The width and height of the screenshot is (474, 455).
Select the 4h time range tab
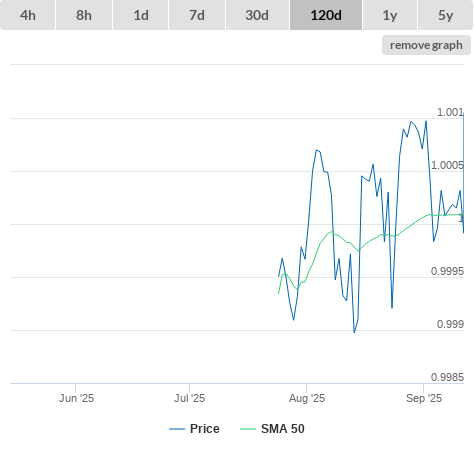[x=28, y=15]
